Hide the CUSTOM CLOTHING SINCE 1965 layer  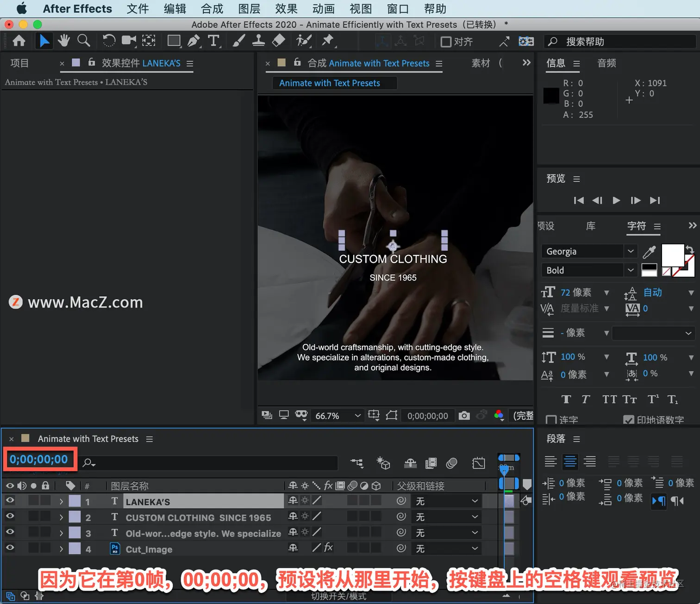coord(10,516)
